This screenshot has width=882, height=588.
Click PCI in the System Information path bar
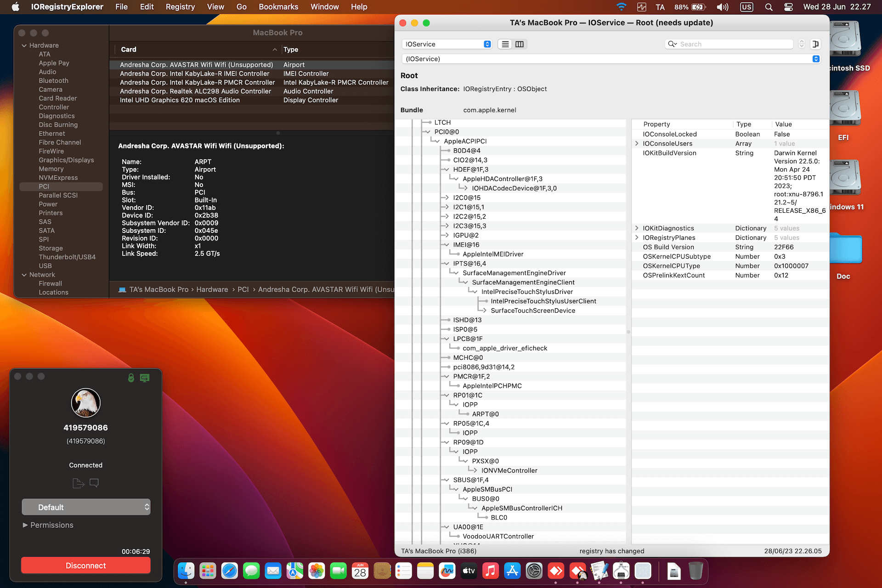[x=243, y=289]
